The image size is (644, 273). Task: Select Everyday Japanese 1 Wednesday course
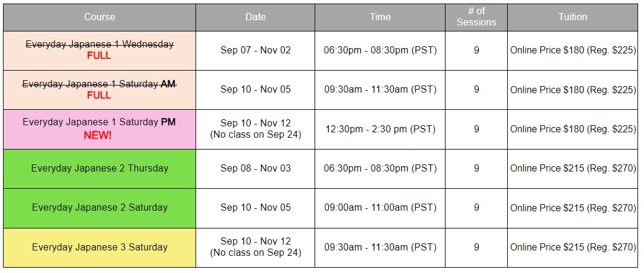[100, 44]
